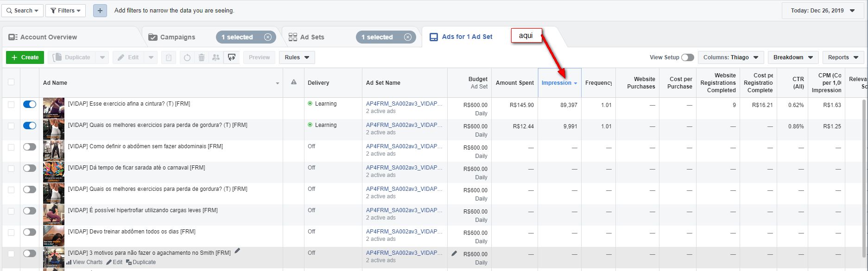Screen dimensions: 868x271
Task: Check the select-all checkbox in table header
Action: point(11,82)
